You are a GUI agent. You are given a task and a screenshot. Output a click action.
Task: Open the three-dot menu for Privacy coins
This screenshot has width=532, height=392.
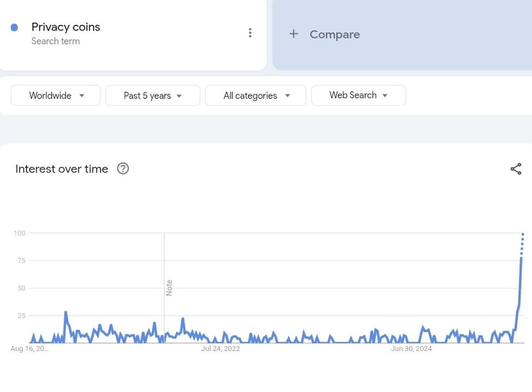[250, 33]
